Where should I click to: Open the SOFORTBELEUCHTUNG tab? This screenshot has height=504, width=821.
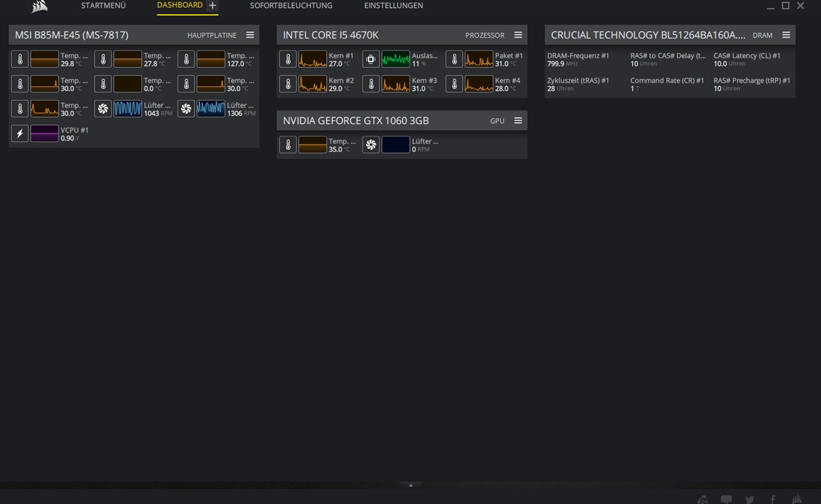pyautogui.click(x=291, y=5)
